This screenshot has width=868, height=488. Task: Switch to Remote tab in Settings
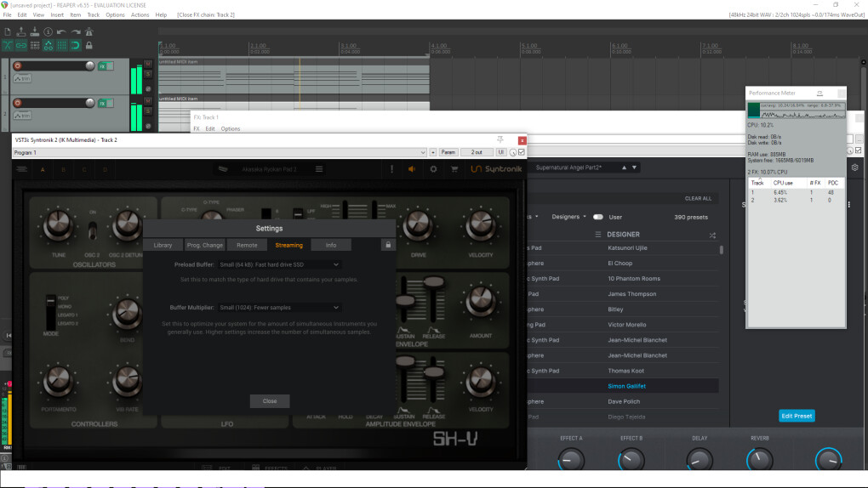[247, 245]
